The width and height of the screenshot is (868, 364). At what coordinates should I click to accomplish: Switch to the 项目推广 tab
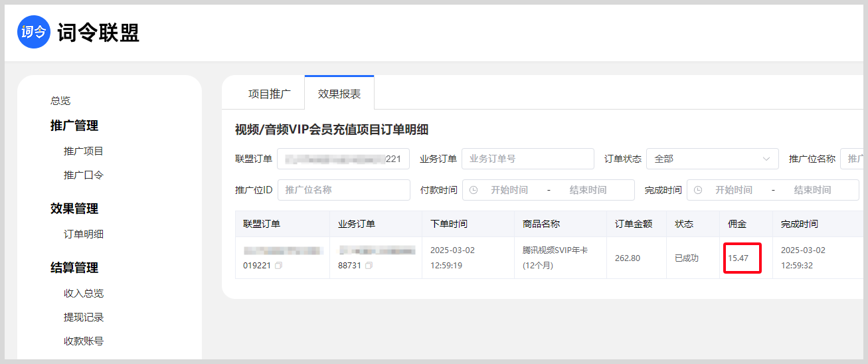coord(270,94)
